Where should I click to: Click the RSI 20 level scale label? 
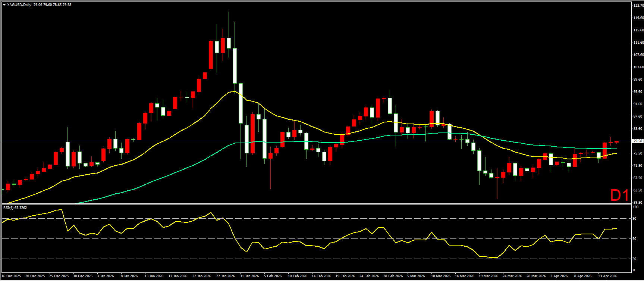pos(635,259)
